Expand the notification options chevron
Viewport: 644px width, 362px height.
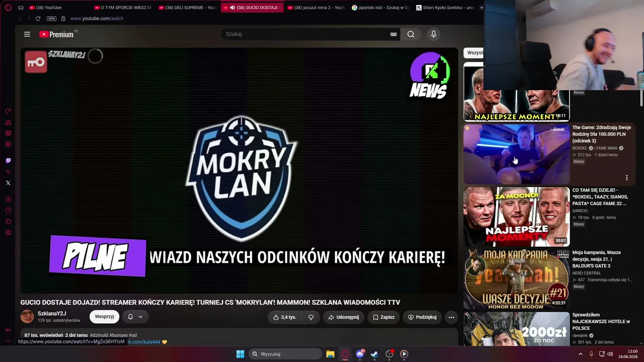(x=140, y=317)
